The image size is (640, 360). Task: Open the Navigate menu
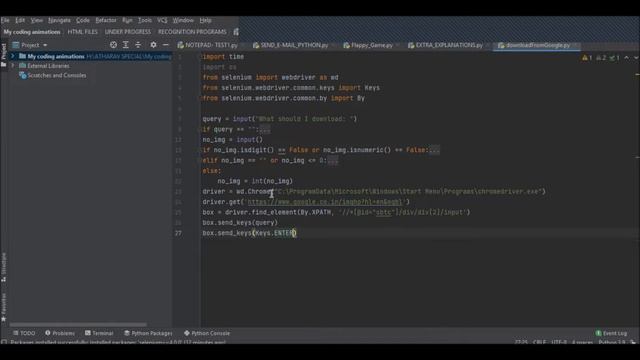pos(59,20)
